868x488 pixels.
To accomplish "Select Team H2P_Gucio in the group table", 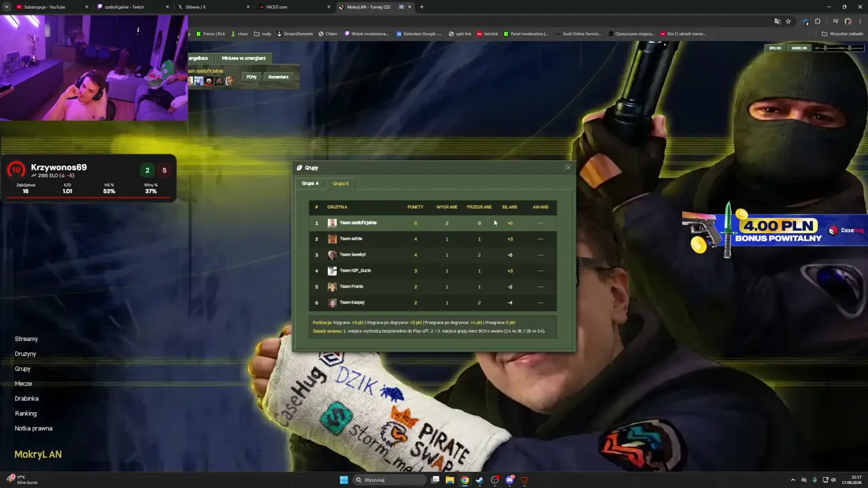I will pyautogui.click(x=433, y=270).
